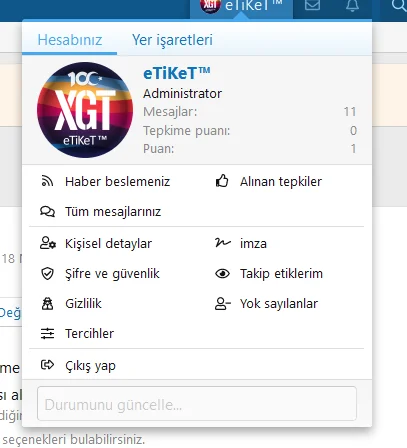Click the search magnifier icon
The image size is (407, 448).
point(399,6)
